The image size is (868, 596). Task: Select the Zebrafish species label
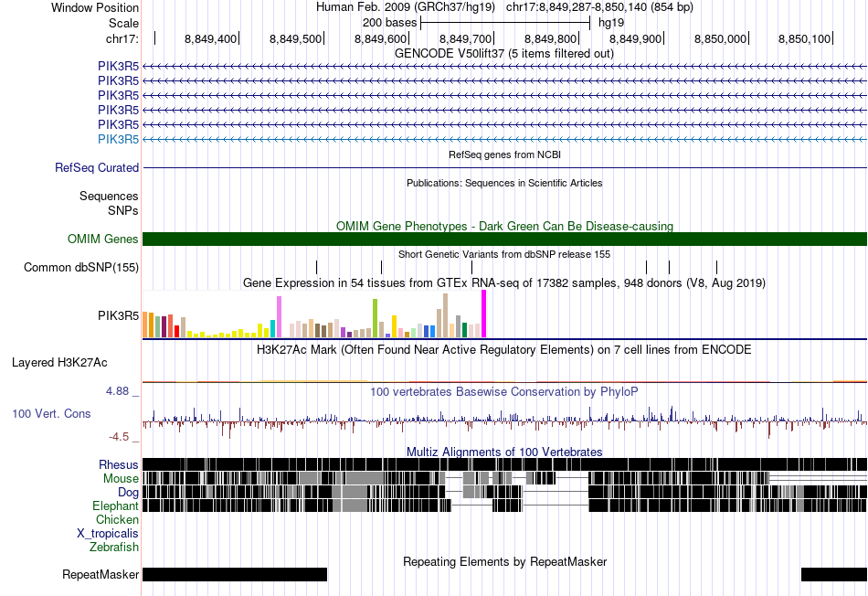114,548
